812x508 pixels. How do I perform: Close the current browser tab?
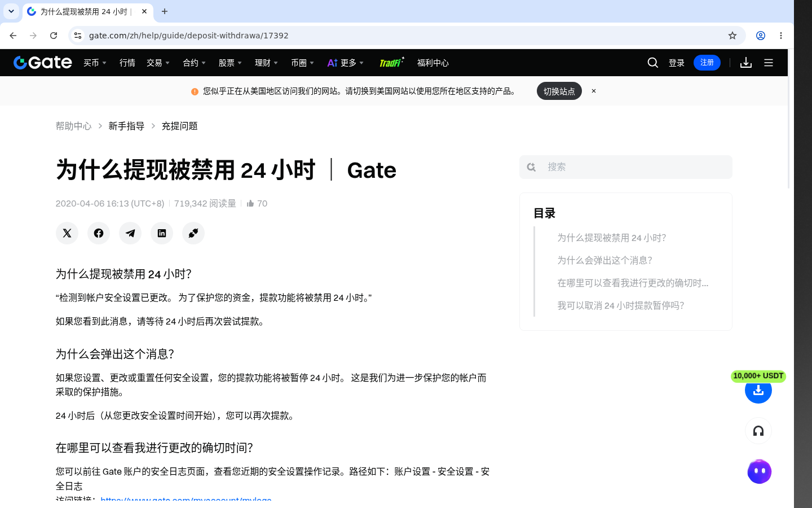(144, 11)
